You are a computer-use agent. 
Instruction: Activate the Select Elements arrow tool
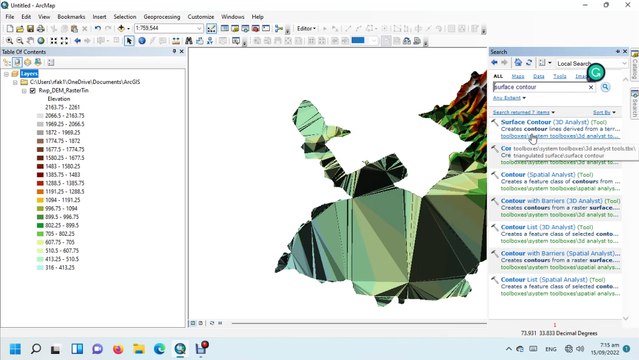[129, 41]
